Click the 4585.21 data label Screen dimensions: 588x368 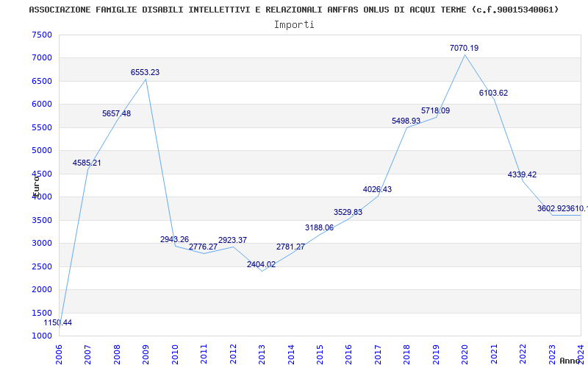[x=87, y=163]
